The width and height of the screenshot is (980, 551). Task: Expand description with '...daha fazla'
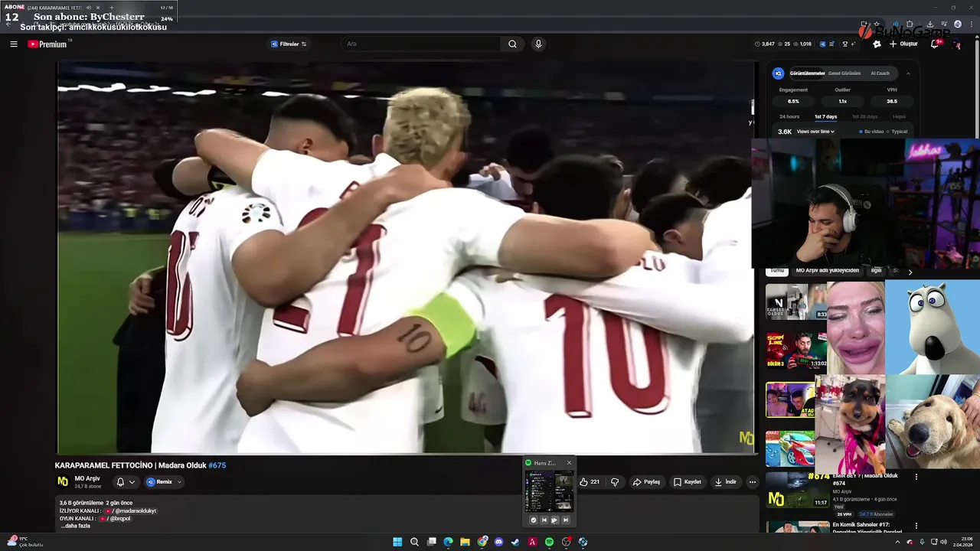click(76, 526)
